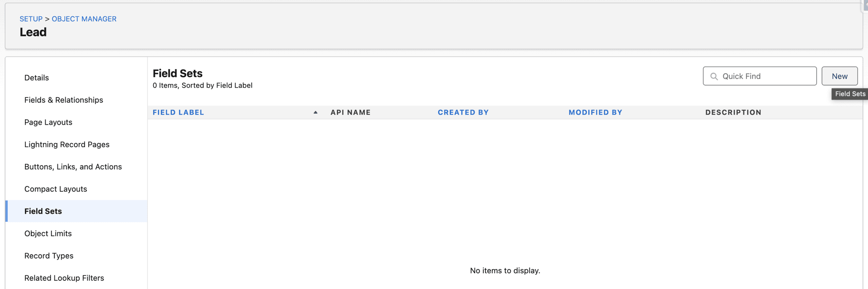Click the Field Label sort arrow
Screen dimensions: 868x289
(x=316, y=112)
